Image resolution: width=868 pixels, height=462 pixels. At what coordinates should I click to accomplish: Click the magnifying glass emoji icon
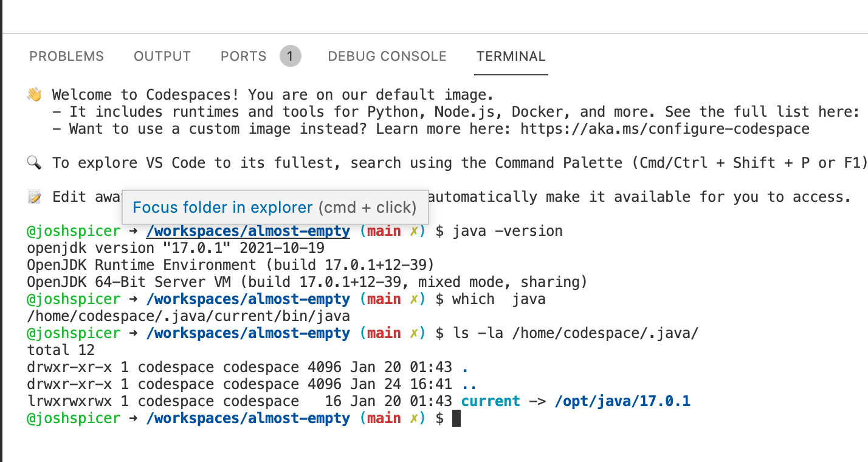pos(34,162)
